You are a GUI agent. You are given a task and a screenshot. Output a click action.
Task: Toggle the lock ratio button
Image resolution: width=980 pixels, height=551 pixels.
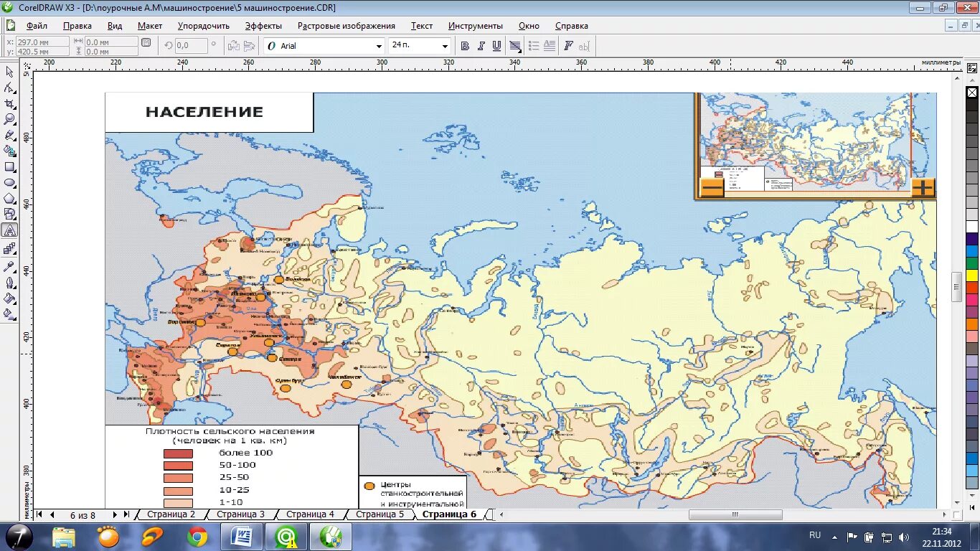coord(146,42)
